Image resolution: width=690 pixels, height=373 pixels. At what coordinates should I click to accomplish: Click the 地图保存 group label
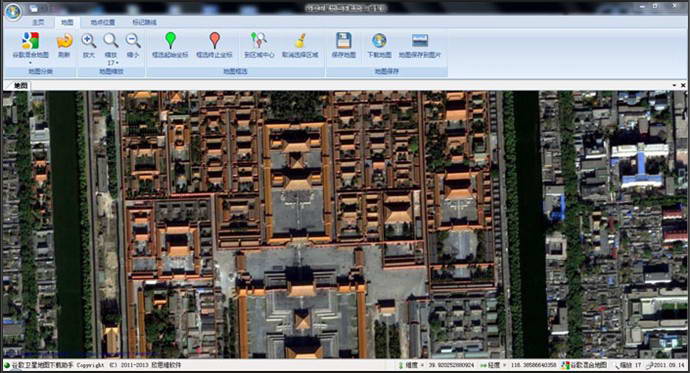click(386, 71)
